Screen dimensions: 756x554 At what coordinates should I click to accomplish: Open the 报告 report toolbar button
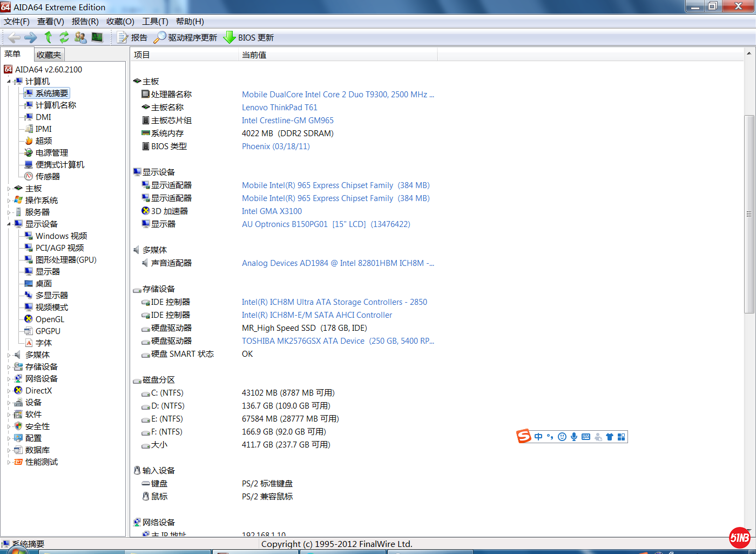pyautogui.click(x=132, y=37)
